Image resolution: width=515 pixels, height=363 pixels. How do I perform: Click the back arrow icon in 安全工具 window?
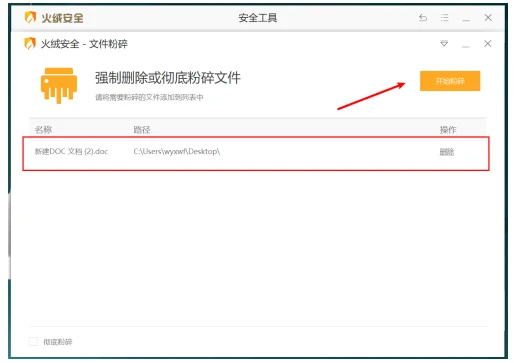423,17
